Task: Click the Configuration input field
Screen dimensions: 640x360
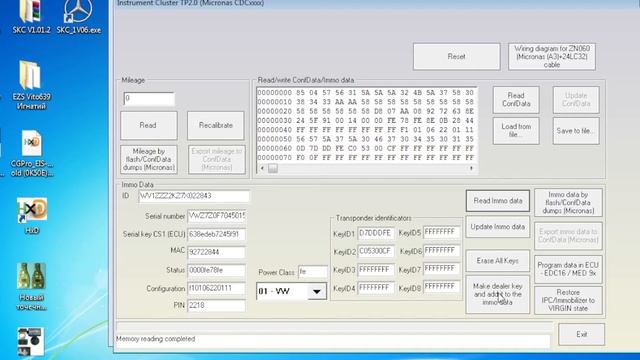Action: tap(216, 288)
